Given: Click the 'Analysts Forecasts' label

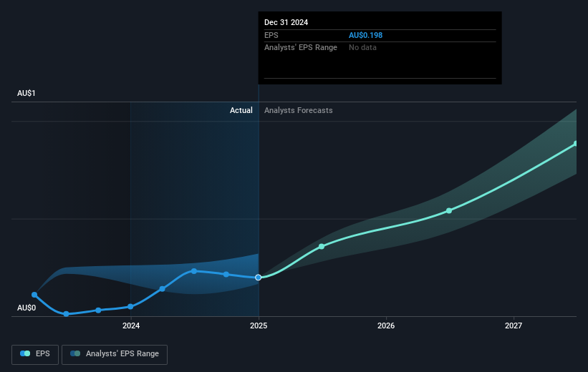Looking at the screenshot, I should coord(299,110).
